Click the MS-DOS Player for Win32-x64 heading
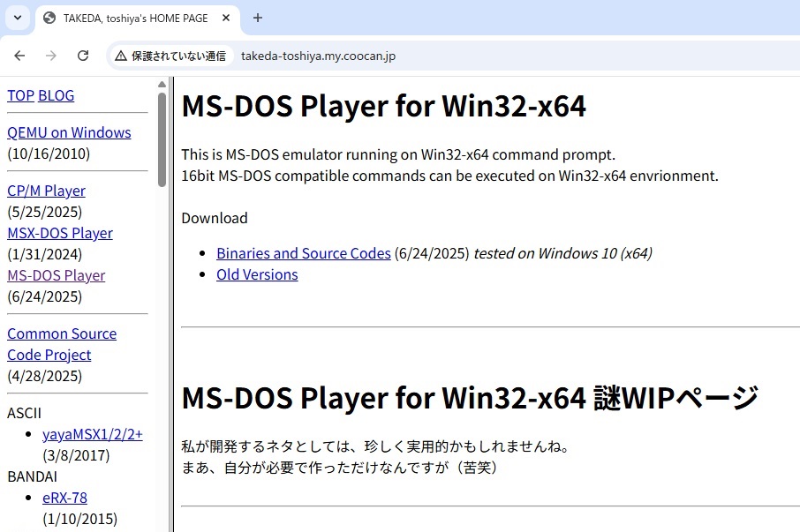 pos(384,106)
